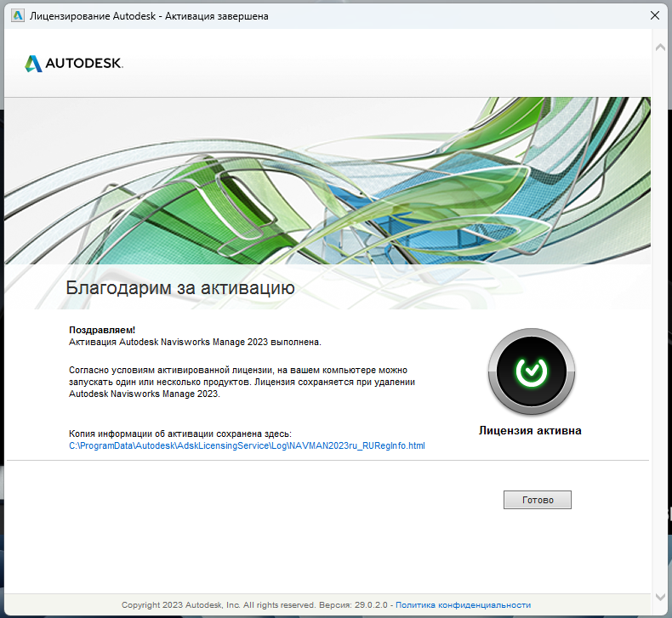The image size is (672, 618).
Task: Click the Копия информации об активации сохранена здесь text
Action: [x=180, y=434]
